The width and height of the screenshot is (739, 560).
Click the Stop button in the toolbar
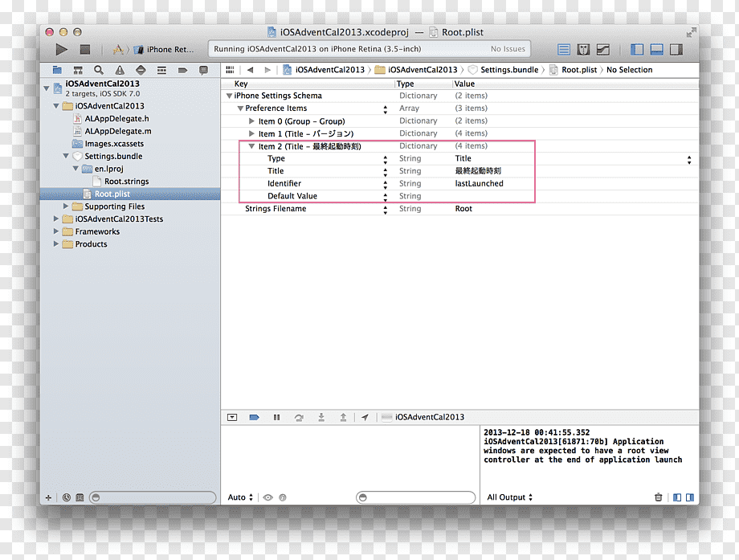pos(85,49)
